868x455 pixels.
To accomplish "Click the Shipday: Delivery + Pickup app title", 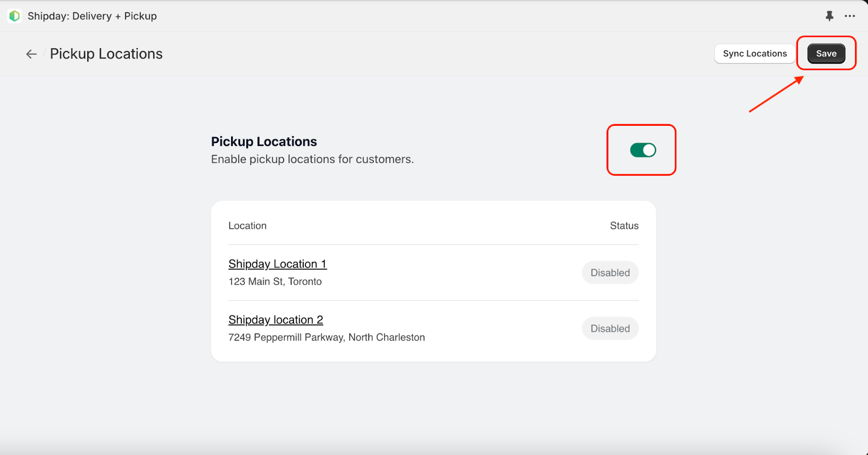I will pyautogui.click(x=92, y=16).
